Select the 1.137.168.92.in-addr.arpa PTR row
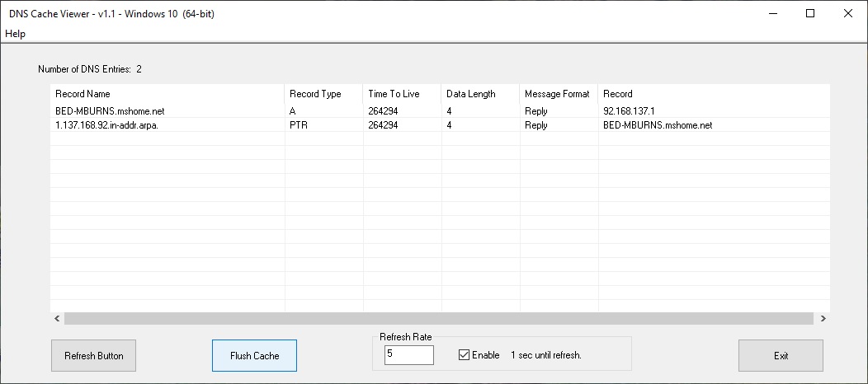 click(x=440, y=125)
